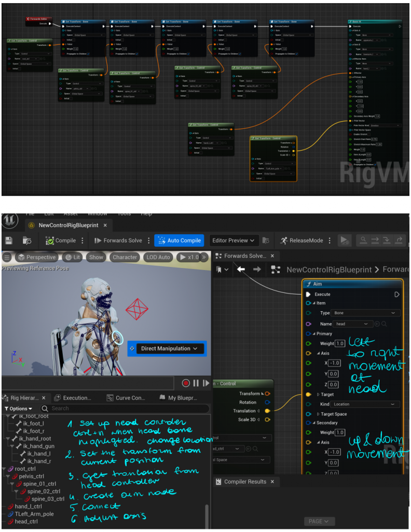Click the red Record button
The width and height of the screenshot is (411, 532).
186,383
